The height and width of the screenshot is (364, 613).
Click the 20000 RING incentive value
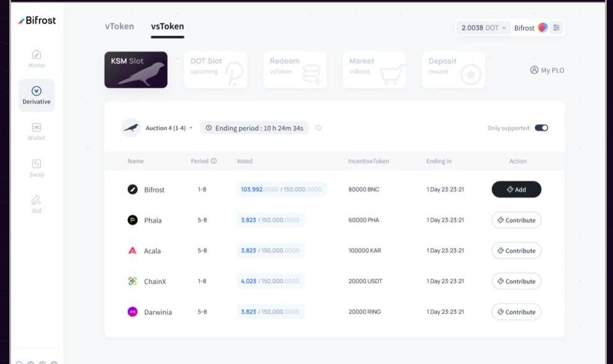click(365, 312)
